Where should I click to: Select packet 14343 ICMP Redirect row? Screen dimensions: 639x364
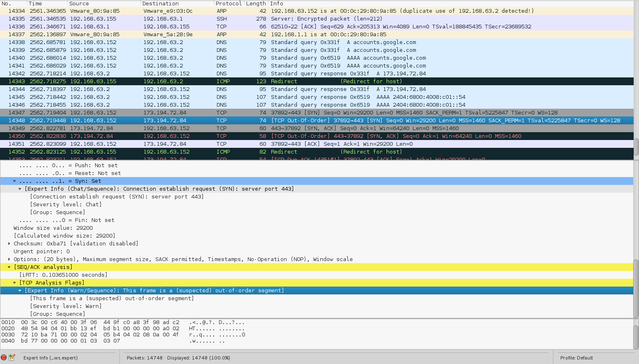[x=317, y=82]
